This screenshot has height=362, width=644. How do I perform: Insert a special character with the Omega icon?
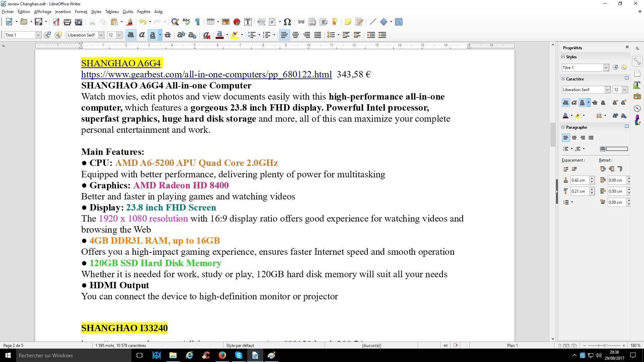coord(287,22)
